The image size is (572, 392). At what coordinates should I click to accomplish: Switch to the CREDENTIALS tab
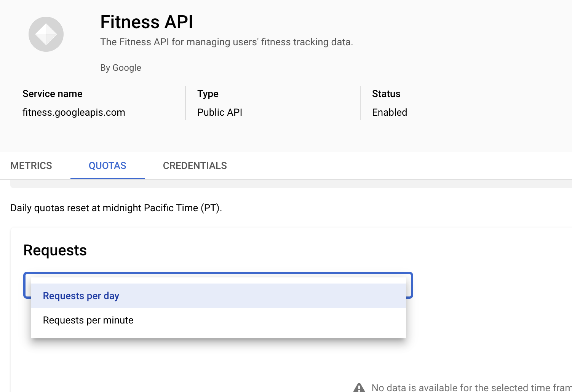click(x=195, y=166)
